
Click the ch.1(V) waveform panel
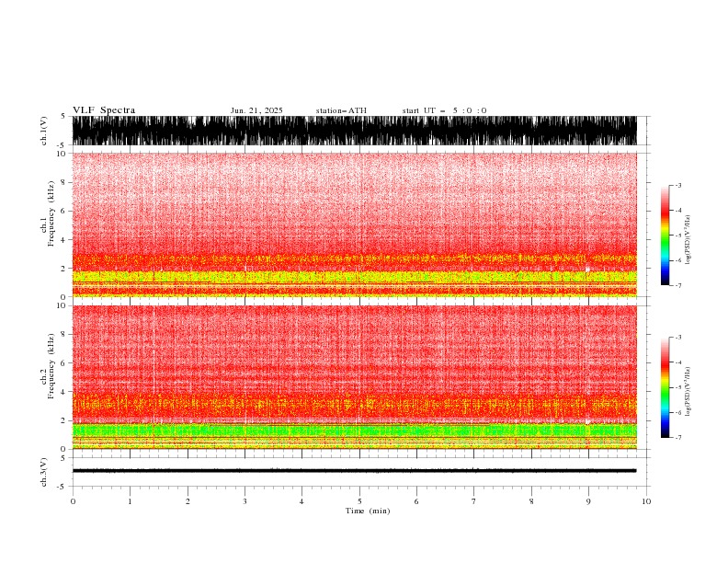point(354,131)
